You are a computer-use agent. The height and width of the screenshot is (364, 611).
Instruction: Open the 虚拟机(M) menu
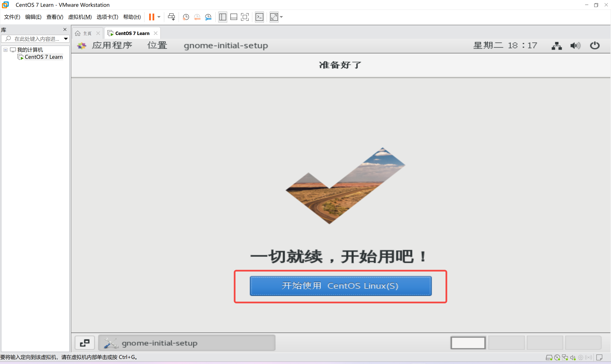(80, 17)
